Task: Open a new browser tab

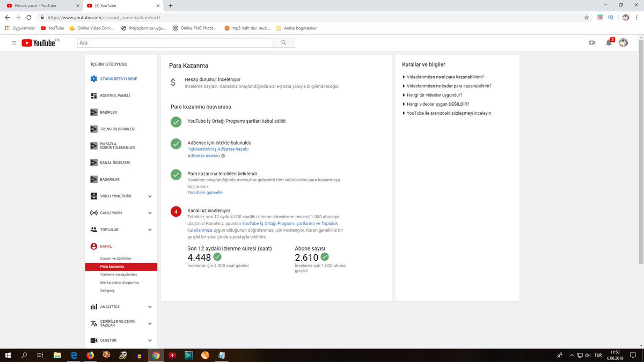Action: pos(171,5)
